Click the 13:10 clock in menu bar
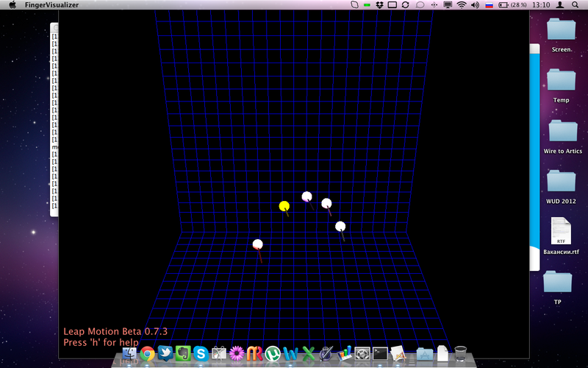This screenshot has width=588, height=368. pos(541,5)
